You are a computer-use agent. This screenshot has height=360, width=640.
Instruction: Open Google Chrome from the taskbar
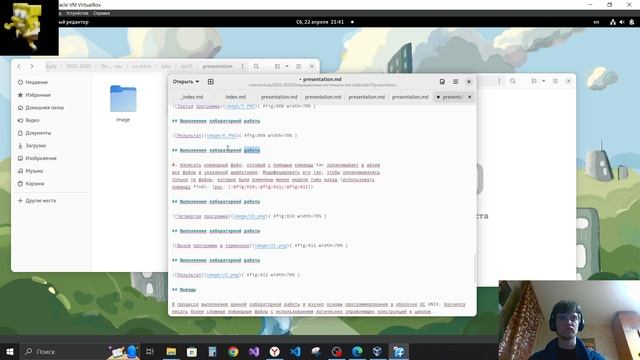(x=233, y=351)
